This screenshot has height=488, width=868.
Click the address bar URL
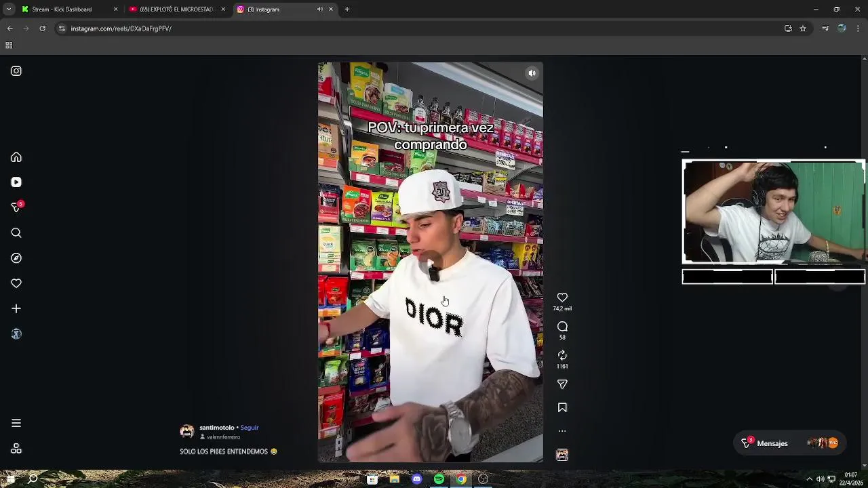121,28
